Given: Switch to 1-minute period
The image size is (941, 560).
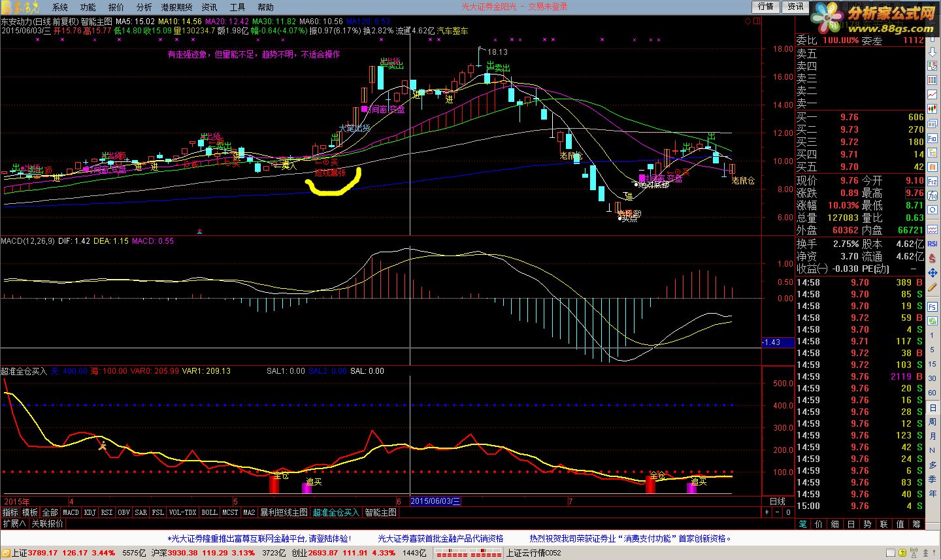Looking at the screenshot, I should 933,335.
